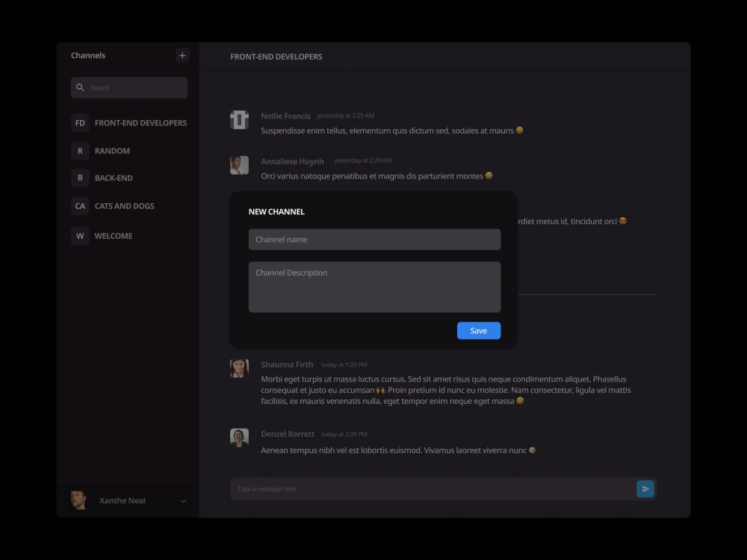Click the send message arrow icon

[x=645, y=488]
